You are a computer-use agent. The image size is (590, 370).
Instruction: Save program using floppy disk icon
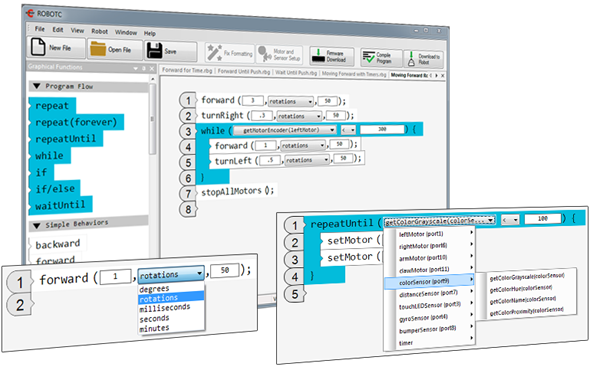(154, 50)
